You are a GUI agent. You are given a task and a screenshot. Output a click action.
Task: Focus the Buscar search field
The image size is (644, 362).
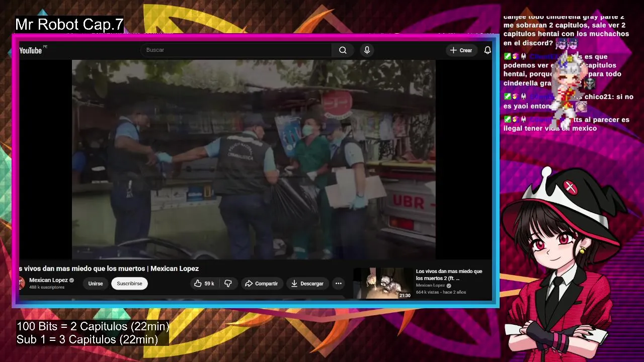[x=236, y=50]
